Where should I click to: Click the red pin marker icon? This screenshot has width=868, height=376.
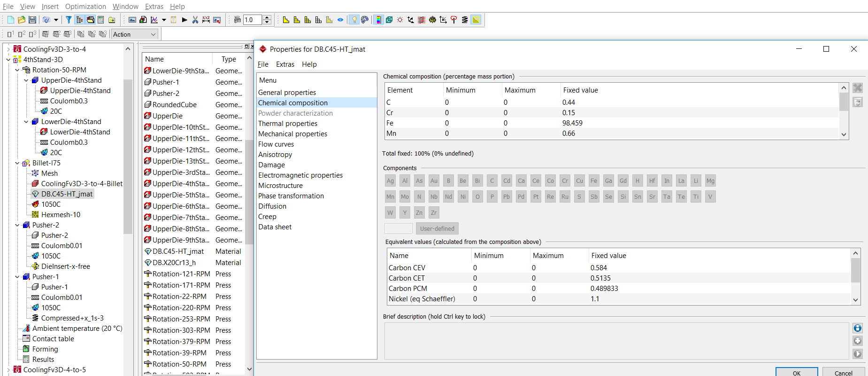point(454,20)
